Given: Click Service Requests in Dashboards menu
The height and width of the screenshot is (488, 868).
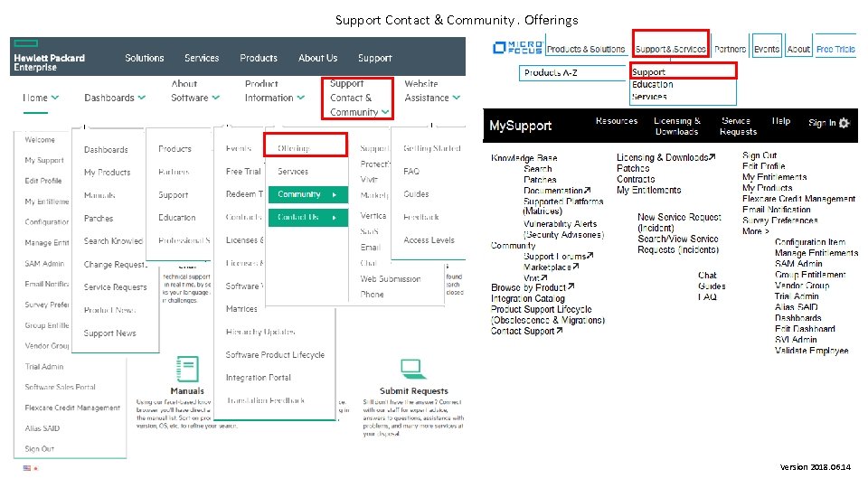Looking at the screenshot, I should (115, 287).
